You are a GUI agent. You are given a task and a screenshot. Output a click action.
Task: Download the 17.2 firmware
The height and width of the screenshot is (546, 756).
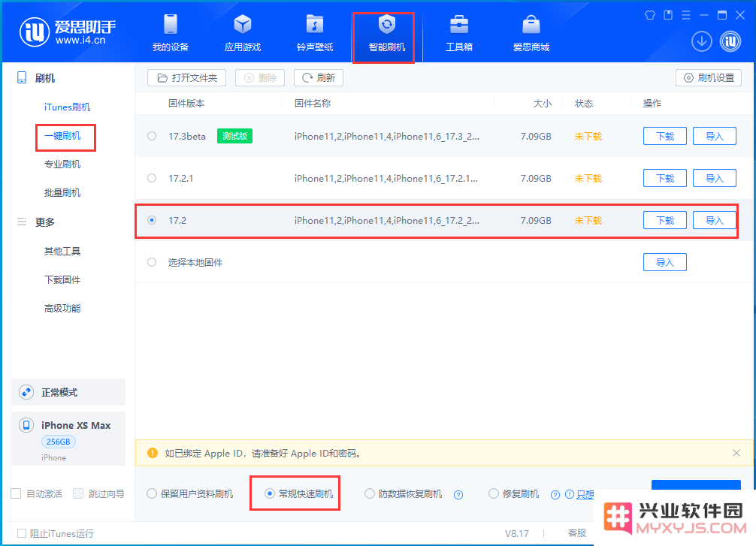pos(665,220)
